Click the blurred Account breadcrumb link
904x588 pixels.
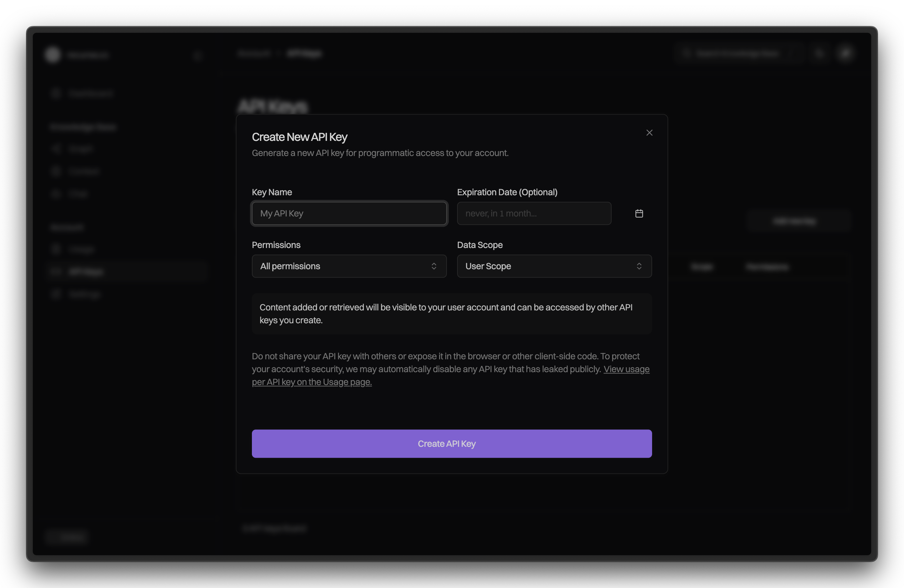pos(254,54)
